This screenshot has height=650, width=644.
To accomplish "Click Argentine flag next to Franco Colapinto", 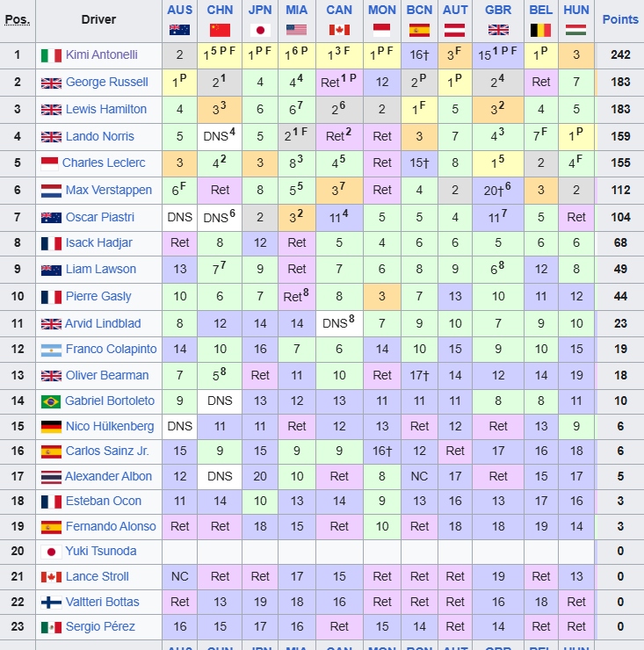I will pos(52,350).
